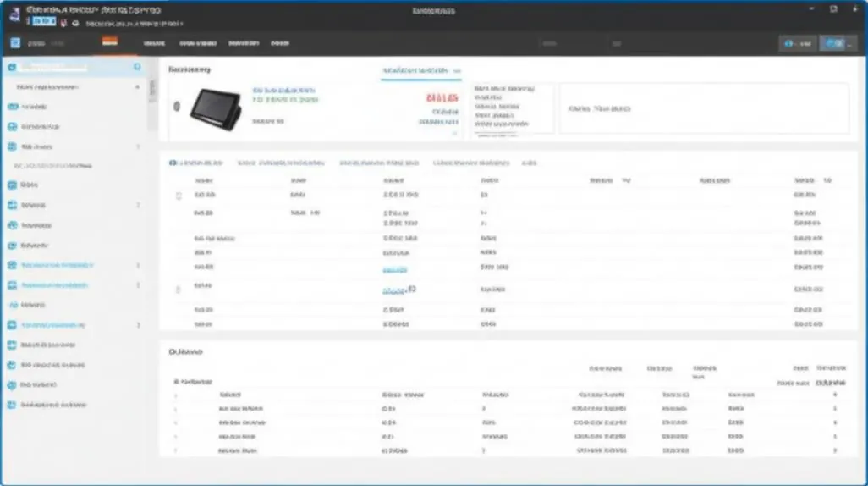868x486 pixels.
Task: Select the highlighted sidebar entry above all others
Action: pos(74,67)
